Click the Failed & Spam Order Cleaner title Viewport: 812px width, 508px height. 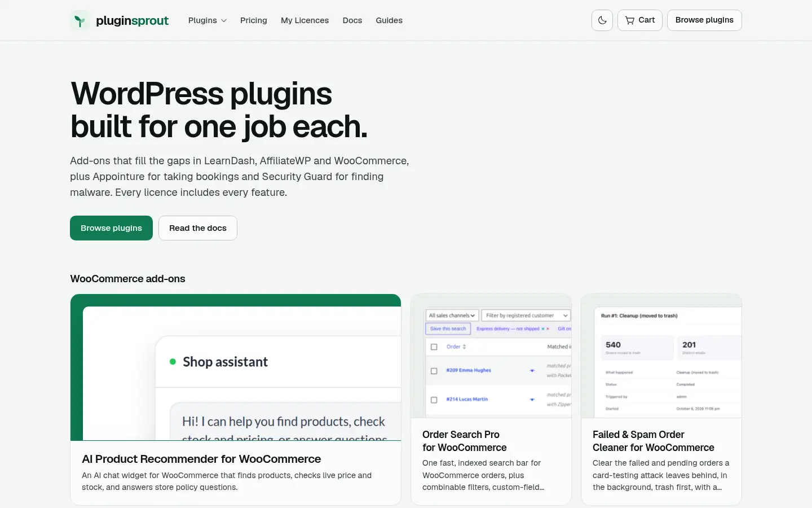click(654, 441)
